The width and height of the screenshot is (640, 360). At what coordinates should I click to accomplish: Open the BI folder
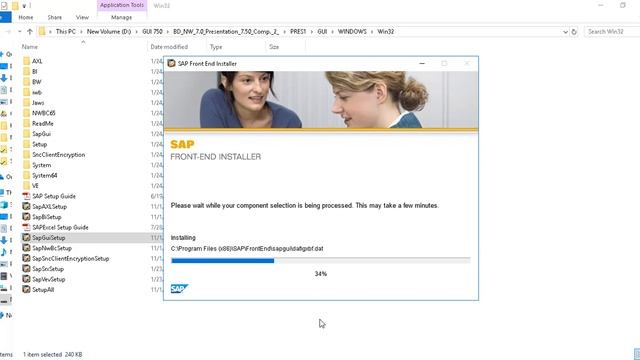34,71
